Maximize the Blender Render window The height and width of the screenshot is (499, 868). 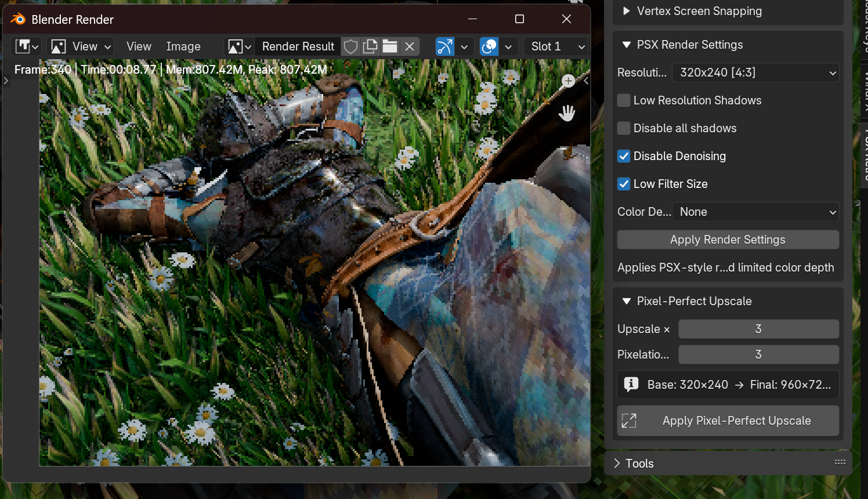click(519, 19)
